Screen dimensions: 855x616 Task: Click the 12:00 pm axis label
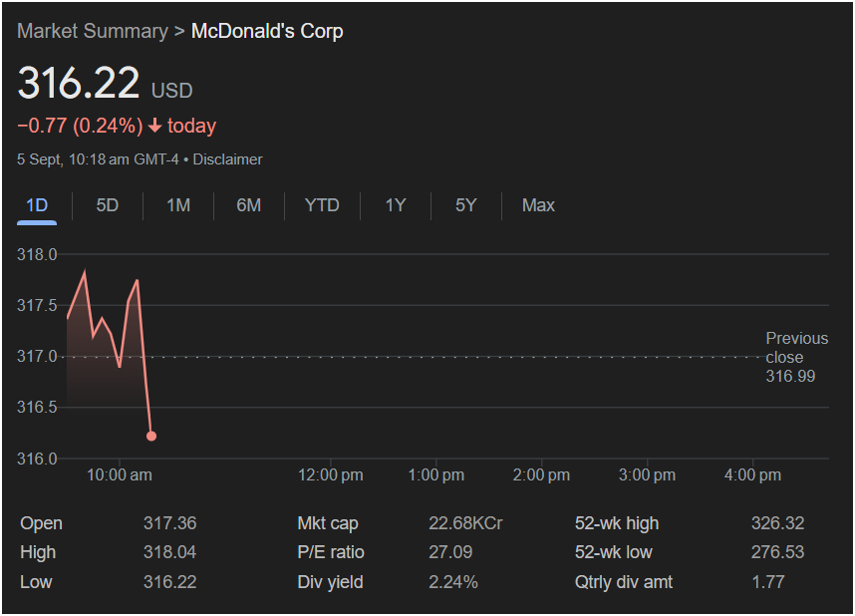point(331,475)
